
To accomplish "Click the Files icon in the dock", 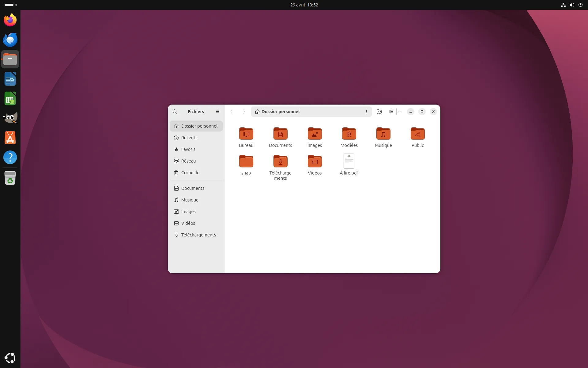I will tap(10, 59).
